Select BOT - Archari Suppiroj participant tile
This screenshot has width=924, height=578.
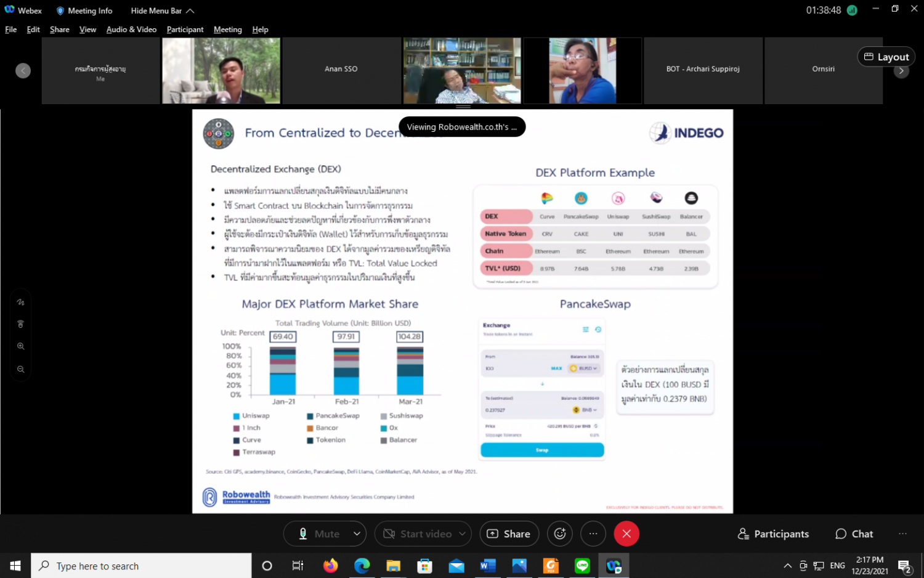703,70
